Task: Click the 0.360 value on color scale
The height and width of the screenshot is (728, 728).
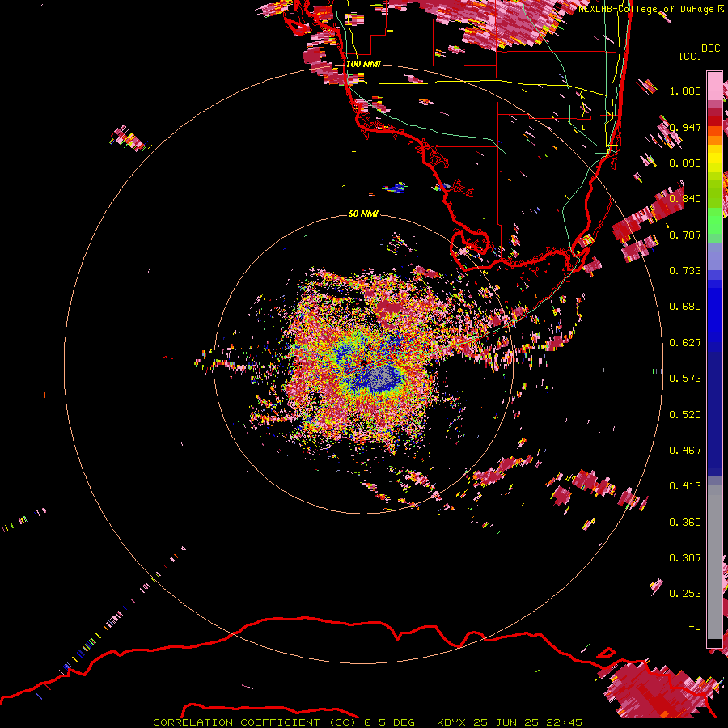Action: [x=685, y=522]
